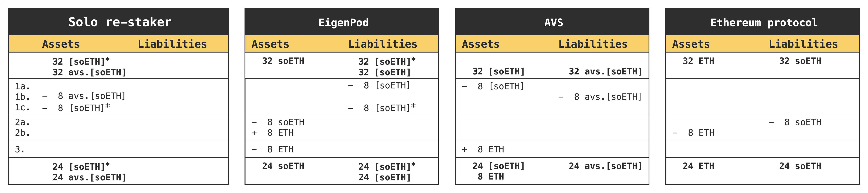Click '+ 8 ETH' entry in AVS assets
The image size is (868, 193).
pyautogui.click(x=483, y=149)
